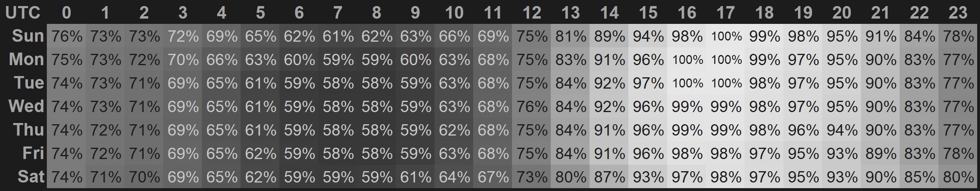Select Saturday's 80% cell at hour 23

point(959,177)
